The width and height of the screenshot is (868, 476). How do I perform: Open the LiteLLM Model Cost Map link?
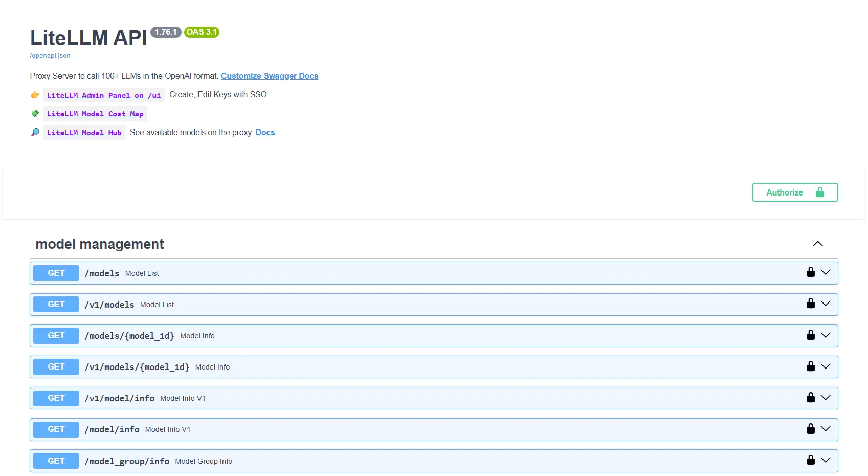pos(95,114)
